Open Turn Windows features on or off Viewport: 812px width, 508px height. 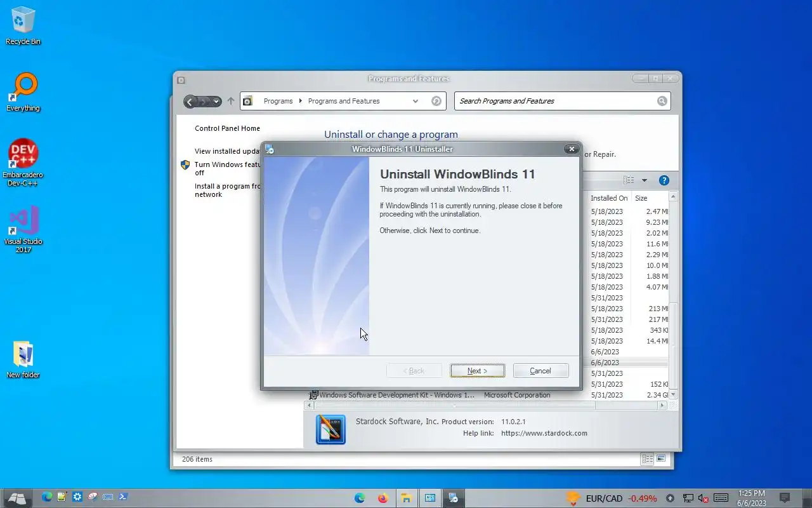tap(228, 168)
